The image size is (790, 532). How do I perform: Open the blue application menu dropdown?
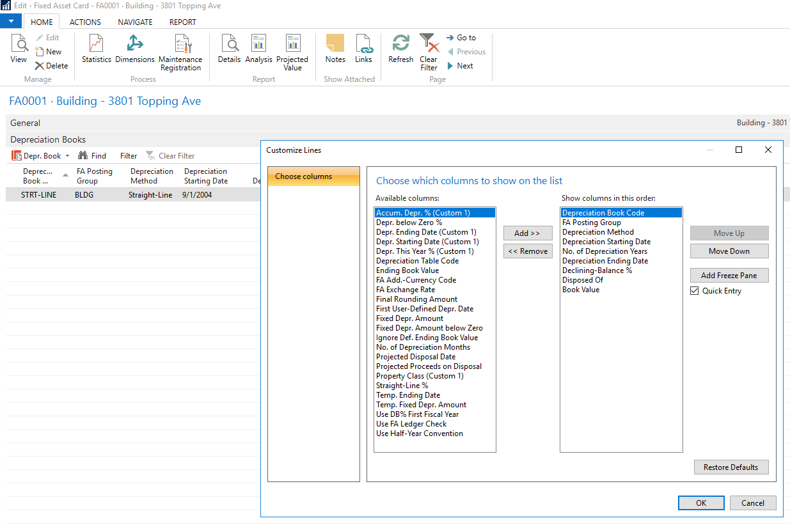[x=11, y=22]
